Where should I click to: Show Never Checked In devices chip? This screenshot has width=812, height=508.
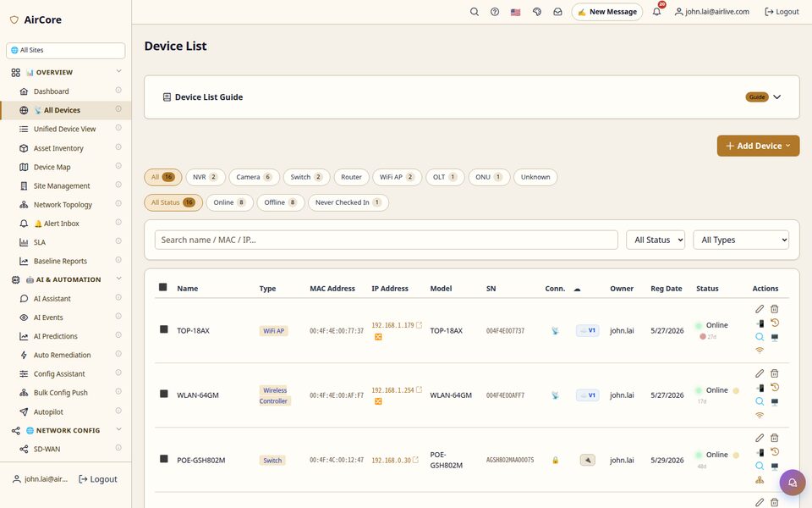[348, 202]
